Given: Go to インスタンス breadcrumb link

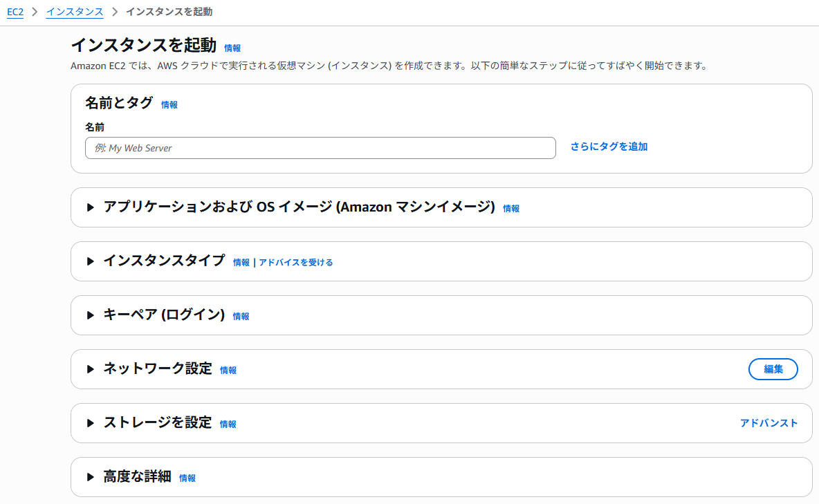Looking at the screenshot, I should (75, 12).
